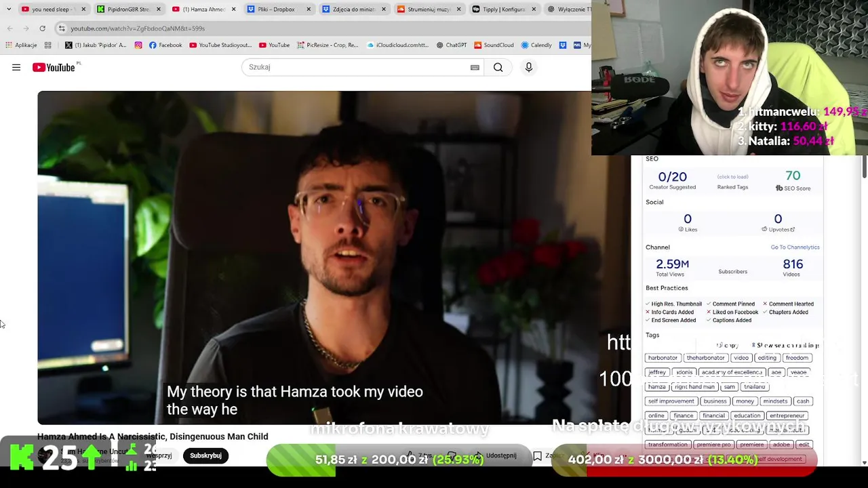Select the 'adobe' tag
This screenshot has height=488, width=868.
point(781,445)
